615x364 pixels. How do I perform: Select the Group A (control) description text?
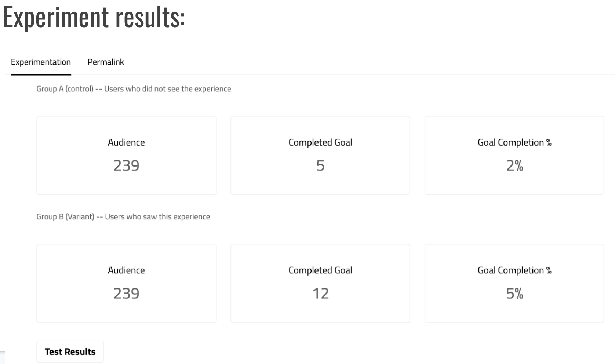134,89
